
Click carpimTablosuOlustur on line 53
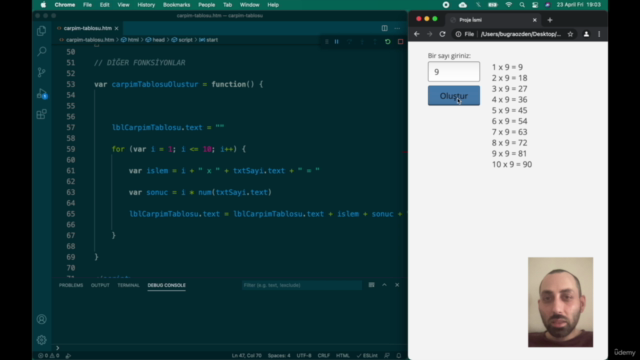click(155, 84)
